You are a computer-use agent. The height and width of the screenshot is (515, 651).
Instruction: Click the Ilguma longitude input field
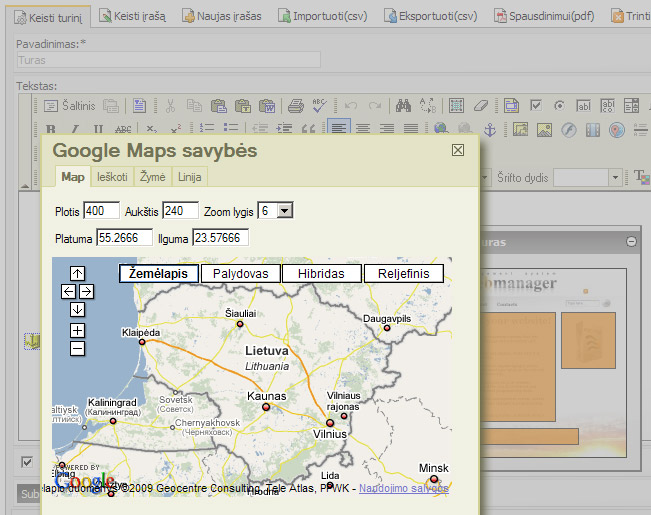pos(220,238)
